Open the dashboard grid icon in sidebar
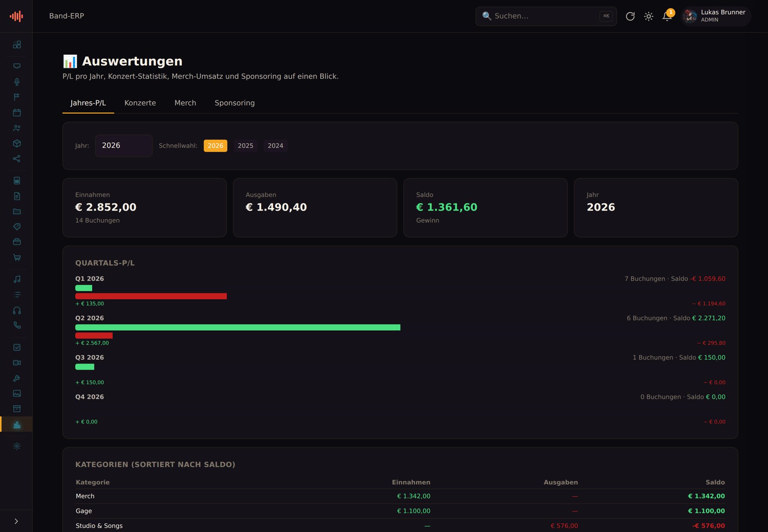768x532 pixels. pos(17,45)
